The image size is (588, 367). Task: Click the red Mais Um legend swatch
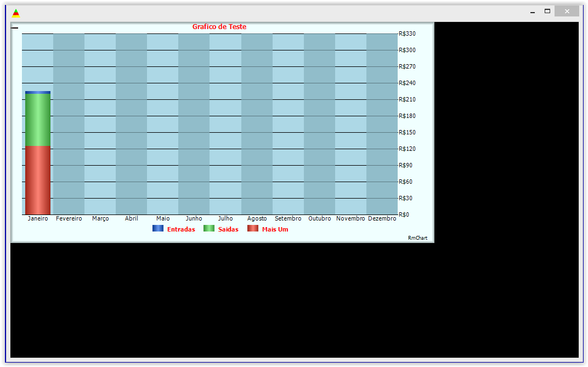tap(253, 228)
